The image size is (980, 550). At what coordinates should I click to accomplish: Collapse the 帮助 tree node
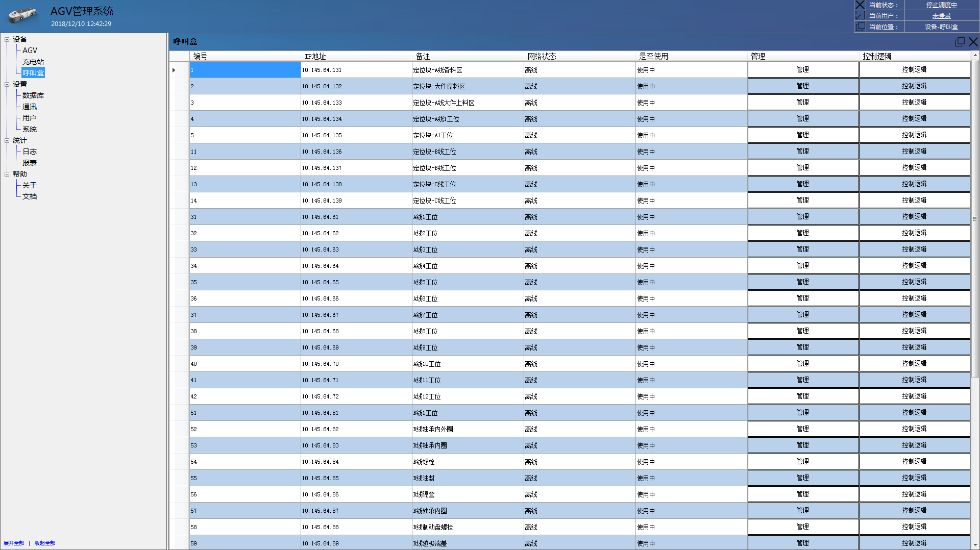tap(7, 174)
